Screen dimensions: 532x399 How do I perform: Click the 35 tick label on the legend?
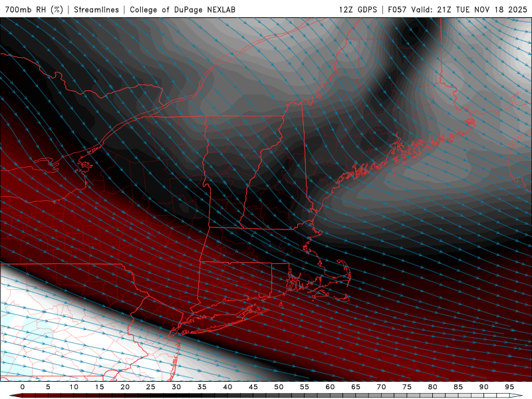click(x=202, y=387)
